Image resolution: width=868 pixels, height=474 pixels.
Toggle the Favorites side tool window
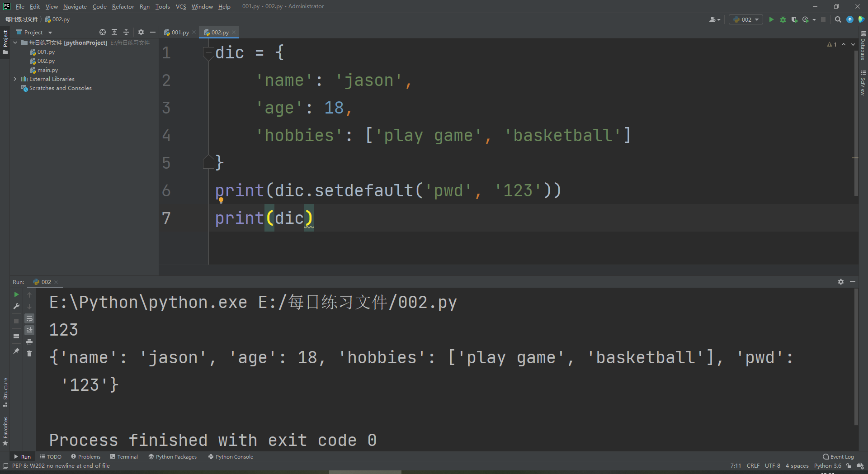(x=5, y=431)
